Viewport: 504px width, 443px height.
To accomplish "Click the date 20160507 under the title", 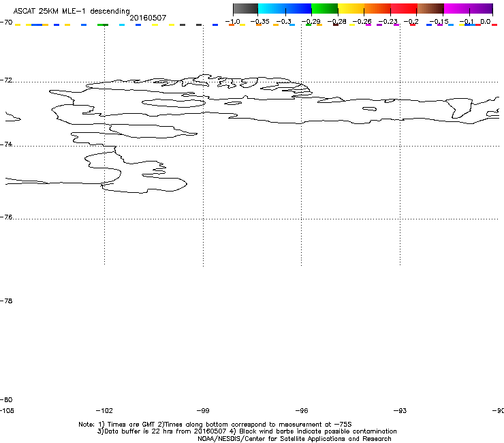I will (148, 18).
